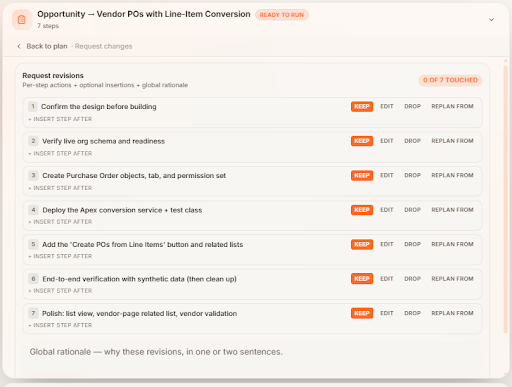The image size is (512, 387).
Task: Select KEEP for End-to-end verification step
Action: click(x=362, y=279)
